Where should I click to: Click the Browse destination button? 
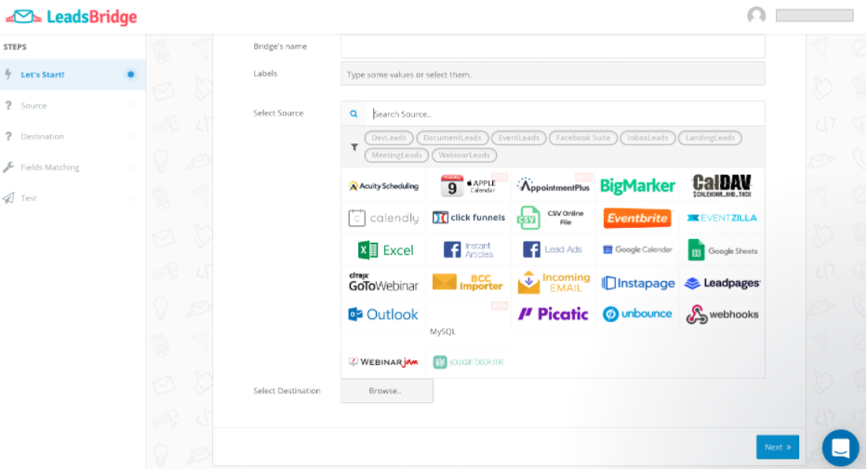click(x=386, y=391)
